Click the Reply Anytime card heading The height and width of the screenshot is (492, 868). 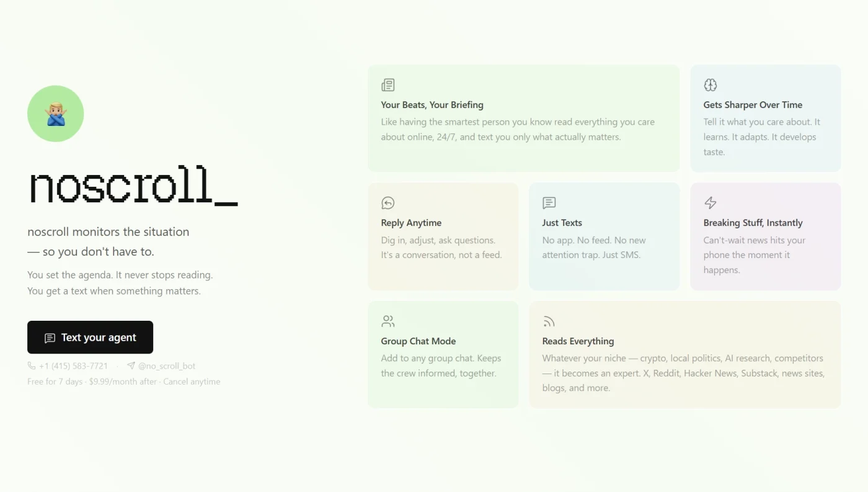(x=411, y=223)
